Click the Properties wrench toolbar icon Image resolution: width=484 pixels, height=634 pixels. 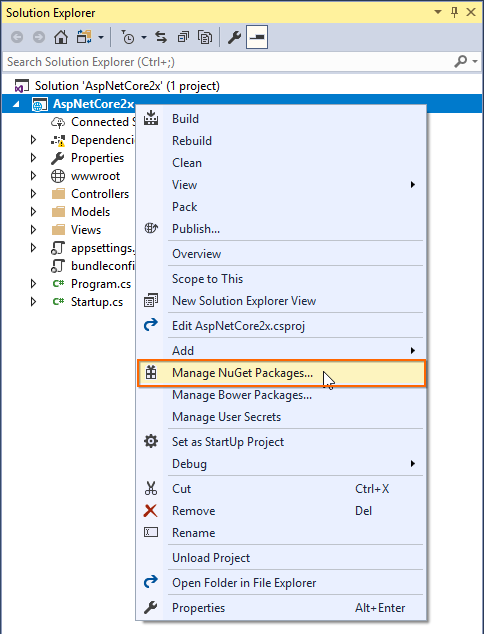234,38
